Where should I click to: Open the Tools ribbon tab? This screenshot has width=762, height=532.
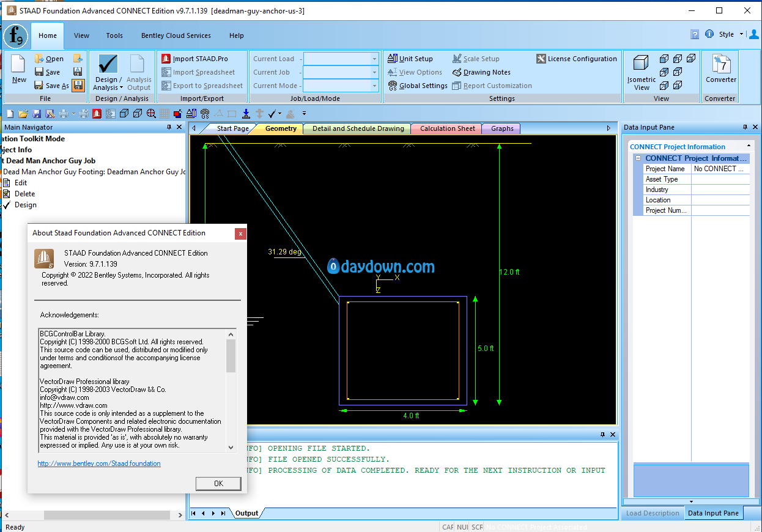(114, 35)
